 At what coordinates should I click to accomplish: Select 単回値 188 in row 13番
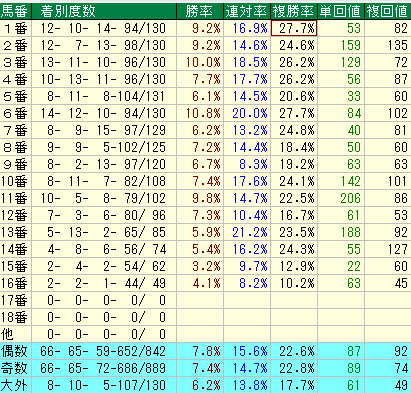[341, 232]
